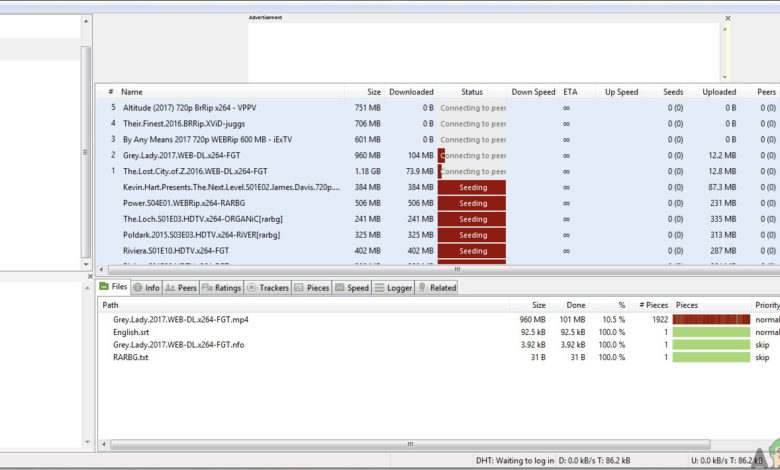Click the pieces bar of English.srt
The width and height of the screenshot is (780, 470).
(x=711, y=332)
